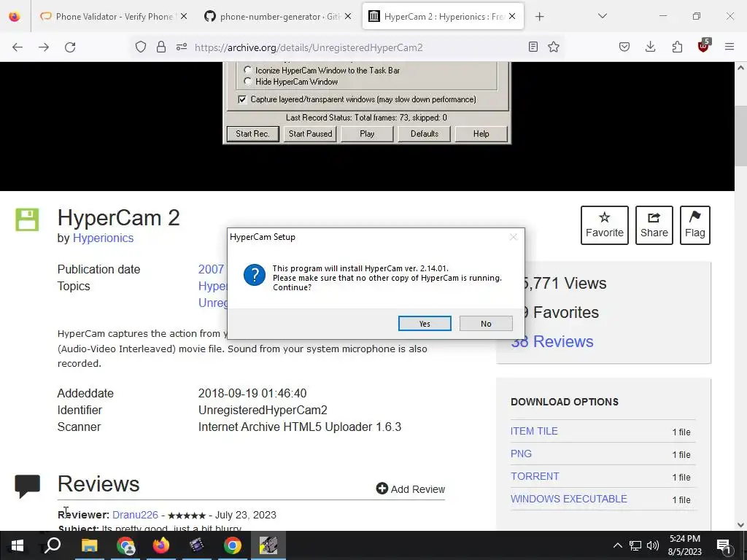Open the notification center icon

pos(724,545)
